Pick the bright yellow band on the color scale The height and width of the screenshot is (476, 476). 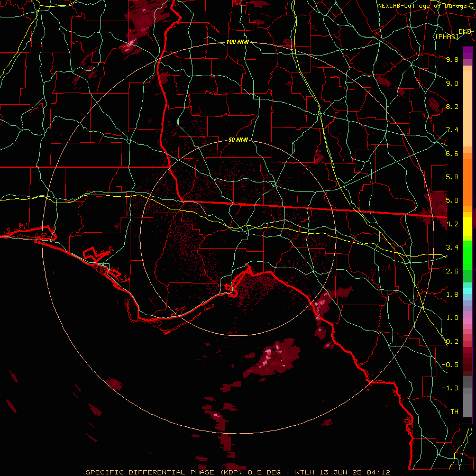[467, 226]
